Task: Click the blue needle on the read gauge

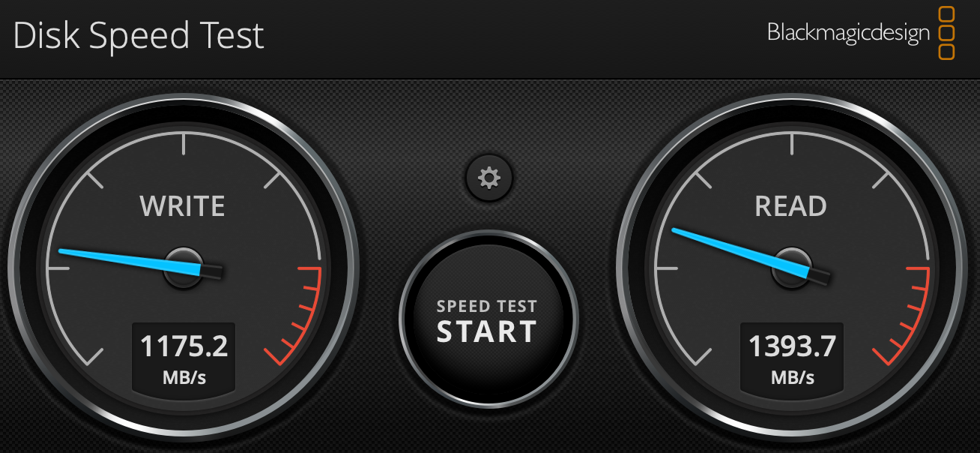Action: point(738,253)
